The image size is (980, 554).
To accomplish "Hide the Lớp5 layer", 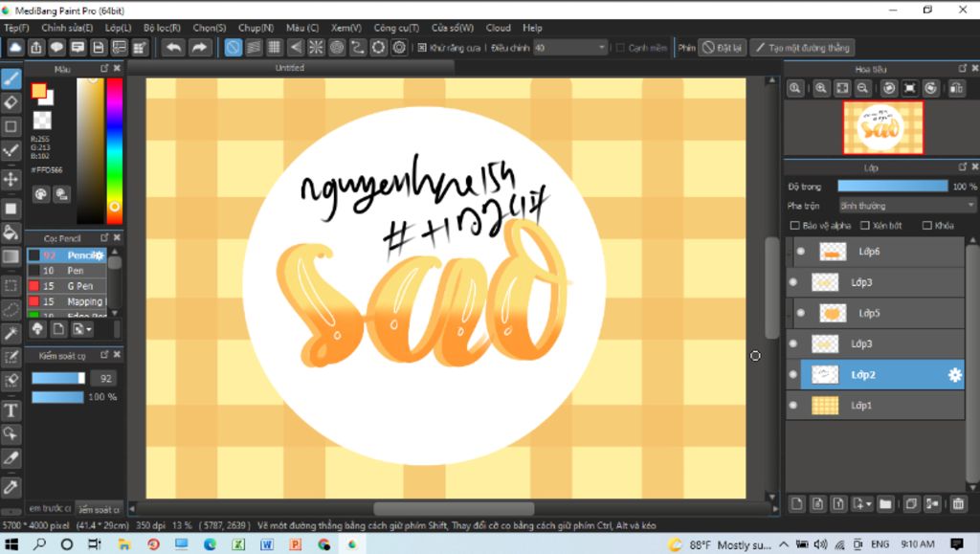I will click(801, 313).
